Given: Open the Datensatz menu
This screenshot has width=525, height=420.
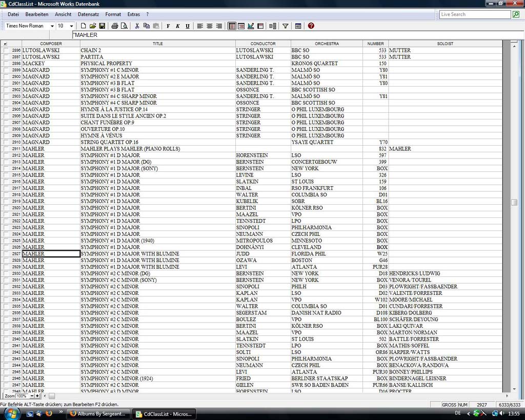Looking at the screenshot, I should [x=88, y=14].
